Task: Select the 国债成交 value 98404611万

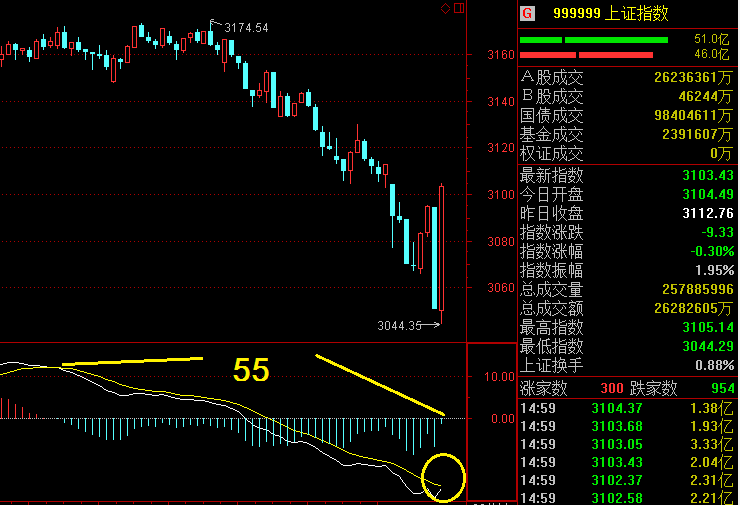Action: coord(693,116)
